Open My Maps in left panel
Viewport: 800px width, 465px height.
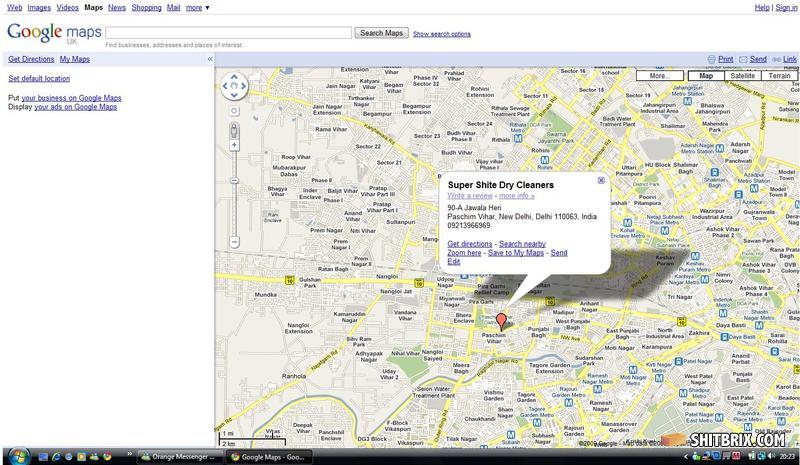coord(74,59)
